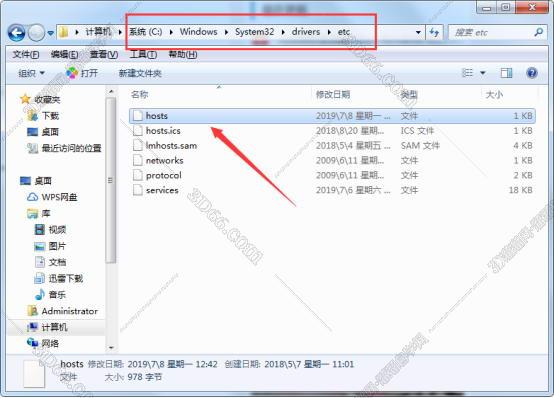Image resolution: width=554 pixels, height=398 pixels.
Task: Select 系统 (C:) breadcrumb segment
Action: [145, 32]
